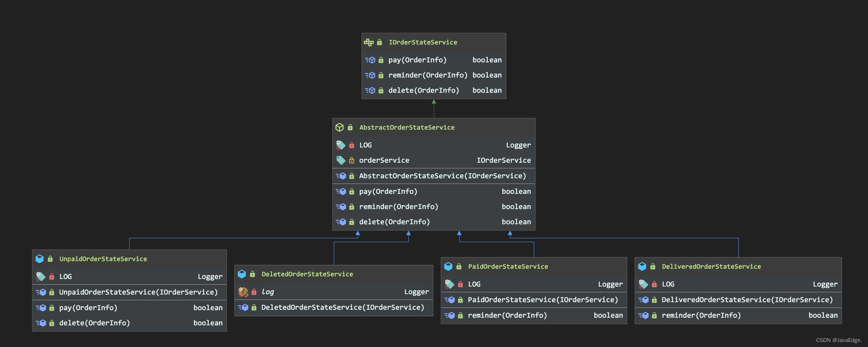Click Logger type in DeletedOrderStateService
The width and height of the screenshot is (868, 347).
(x=417, y=292)
